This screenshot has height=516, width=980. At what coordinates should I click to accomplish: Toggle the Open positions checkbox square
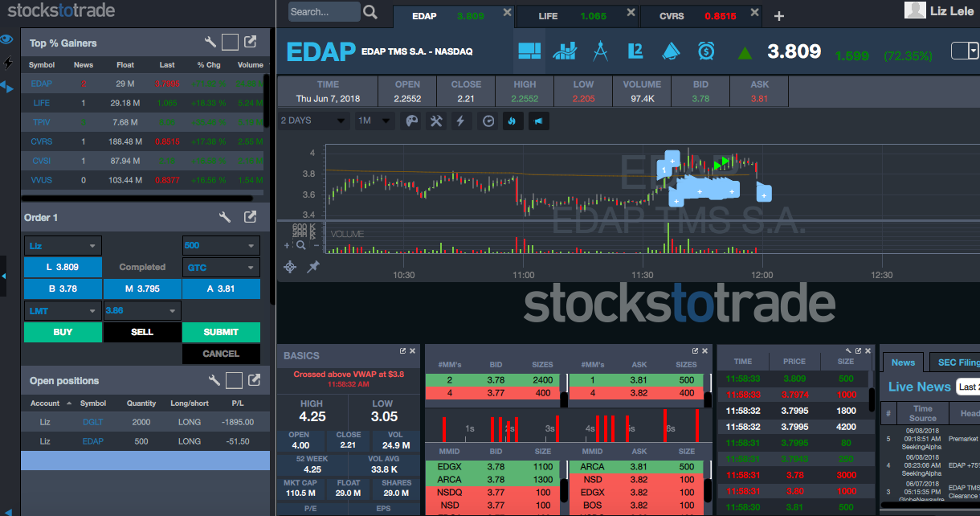[234, 380]
